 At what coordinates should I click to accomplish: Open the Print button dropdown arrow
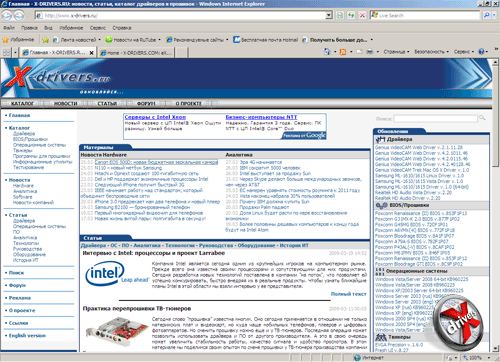coord(378,52)
